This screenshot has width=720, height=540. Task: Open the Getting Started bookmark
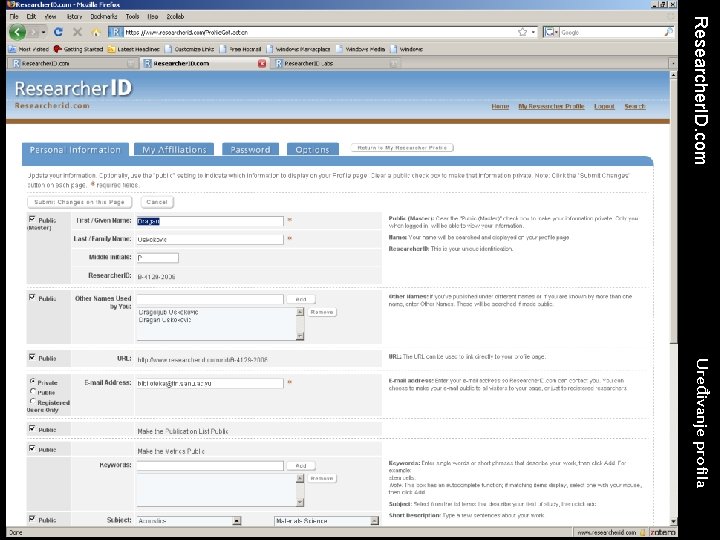click(78, 49)
